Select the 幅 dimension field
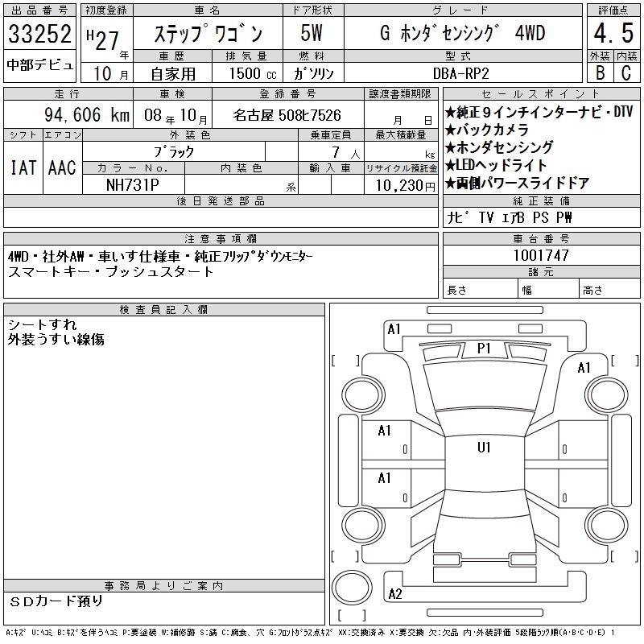The width and height of the screenshot is (644, 644). (x=548, y=290)
